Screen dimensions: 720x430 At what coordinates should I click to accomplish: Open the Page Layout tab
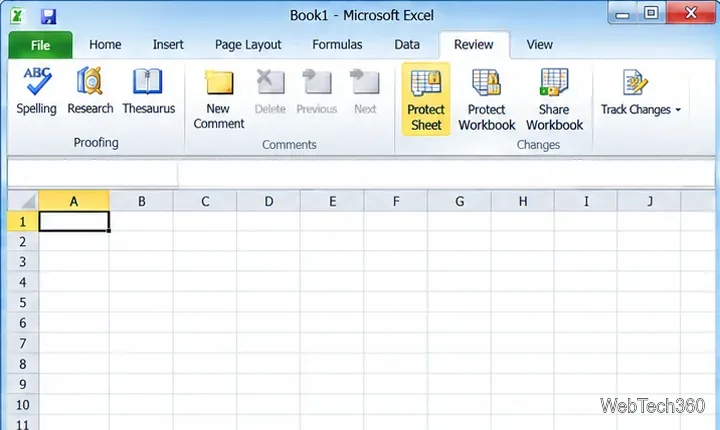(x=248, y=45)
